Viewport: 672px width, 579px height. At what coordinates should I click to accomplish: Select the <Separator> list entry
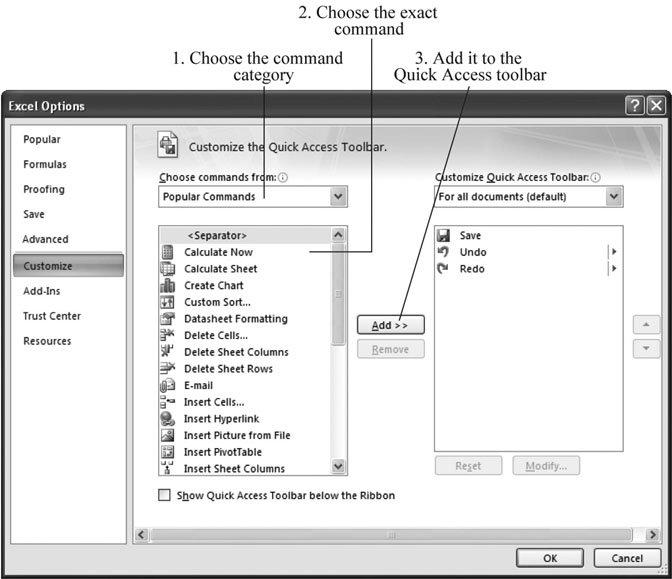click(x=245, y=235)
